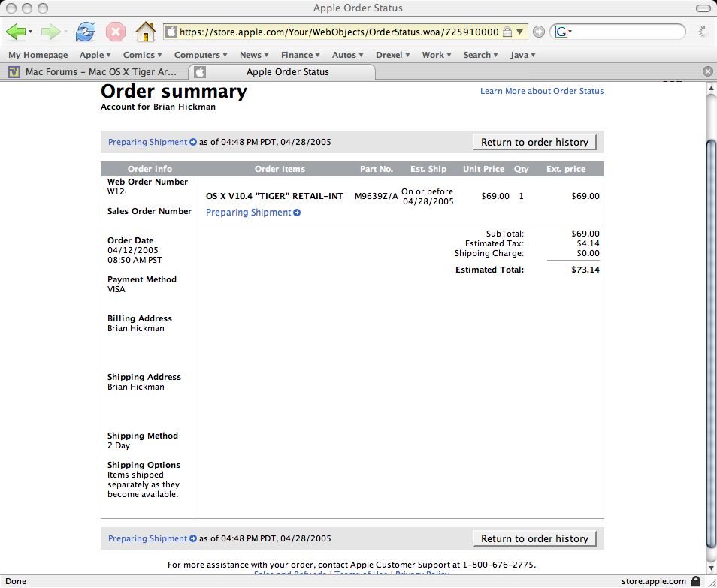Click the vertical scrollbar thumb

(x=711, y=344)
